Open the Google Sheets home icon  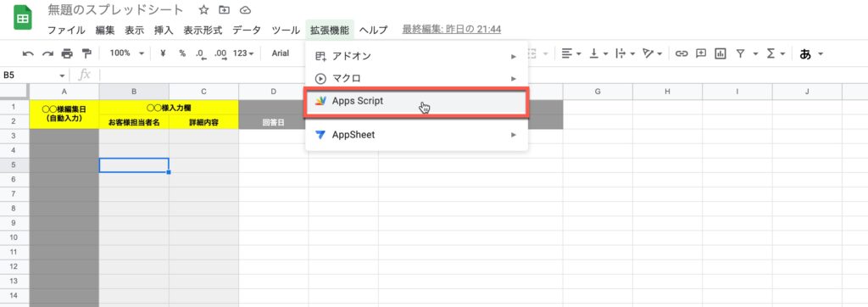click(x=22, y=19)
